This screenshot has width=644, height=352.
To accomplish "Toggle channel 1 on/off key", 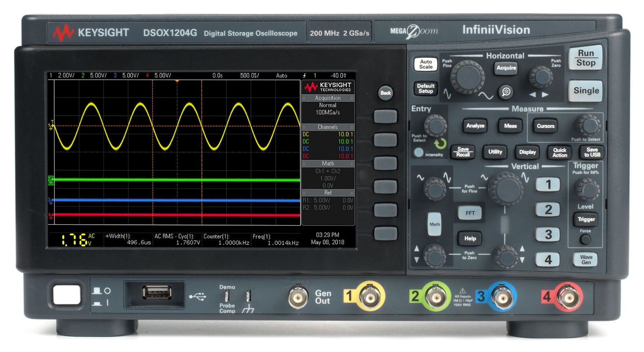I will (x=548, y=185).
